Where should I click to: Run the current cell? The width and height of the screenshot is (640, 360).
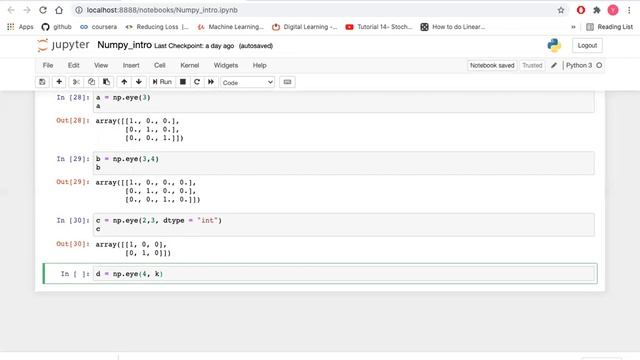click(x=162, y=82)
